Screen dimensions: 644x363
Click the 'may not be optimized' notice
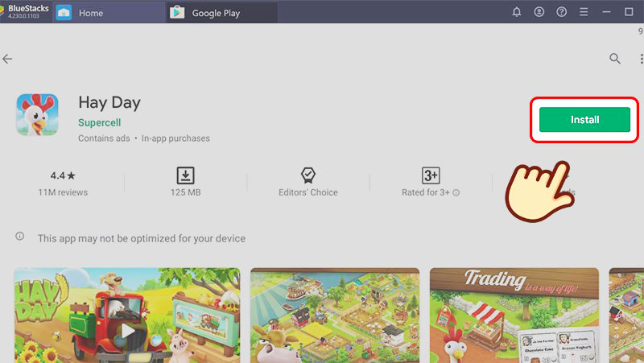142,238
